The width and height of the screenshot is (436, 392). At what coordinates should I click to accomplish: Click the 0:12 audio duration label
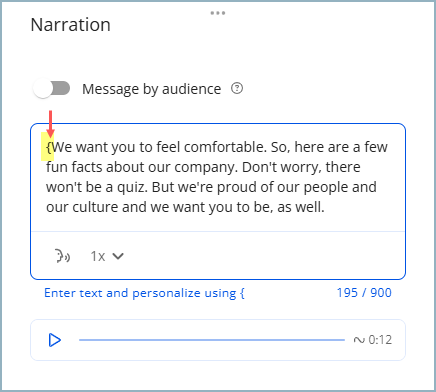point(380,340)
